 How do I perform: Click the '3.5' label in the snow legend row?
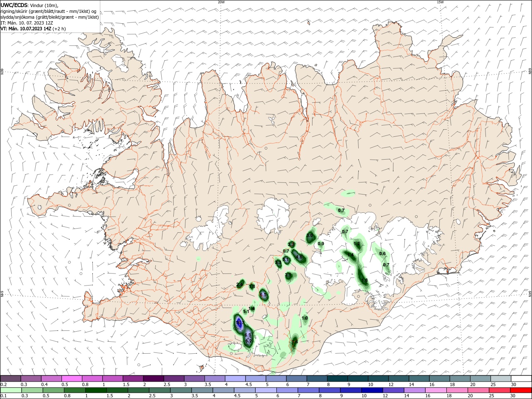pyautogui.click(x=208, y=384)
